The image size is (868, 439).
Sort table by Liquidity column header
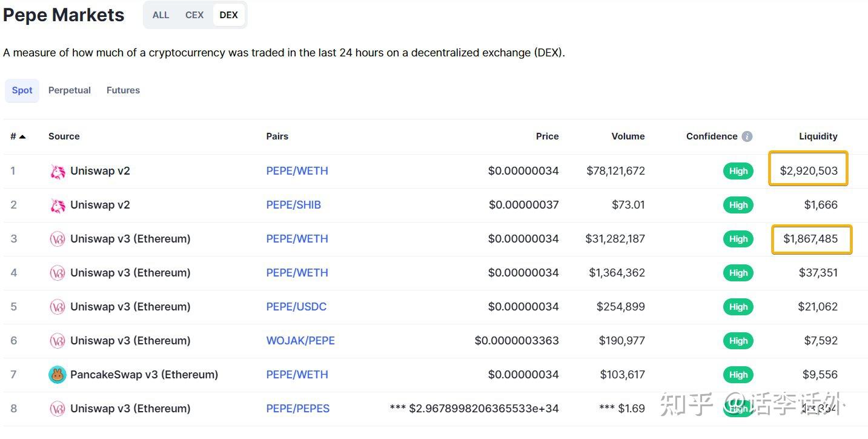click(818, 136)
